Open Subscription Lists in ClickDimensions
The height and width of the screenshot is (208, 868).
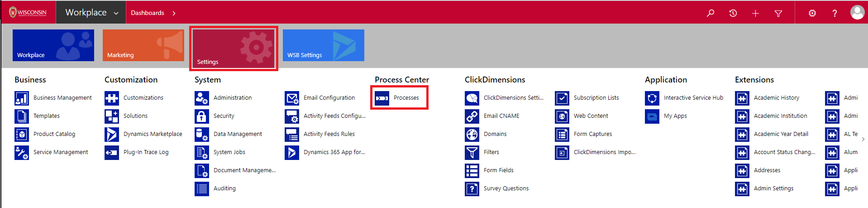click(x=596, y=98)
